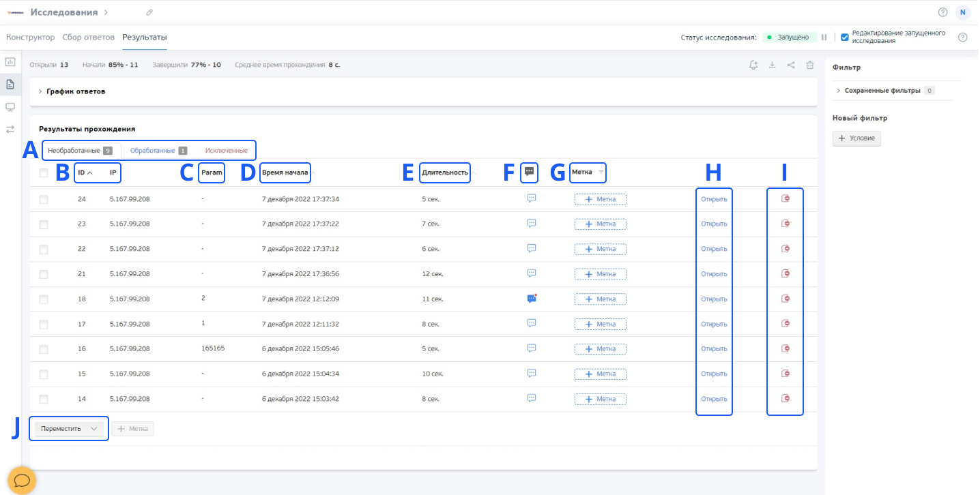Select the Результаты tab
Viewport: 980px width, 495px height.
(145, 37)
